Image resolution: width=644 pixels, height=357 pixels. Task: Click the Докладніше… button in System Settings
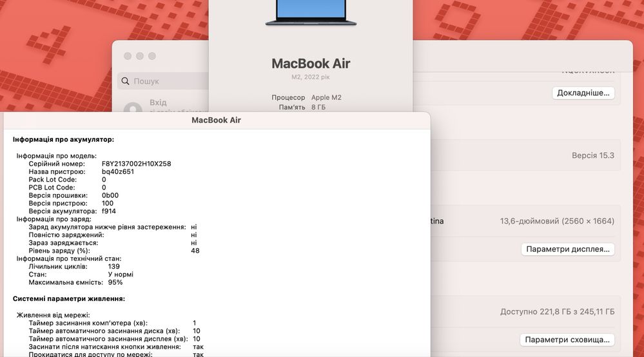coord(583,93)
